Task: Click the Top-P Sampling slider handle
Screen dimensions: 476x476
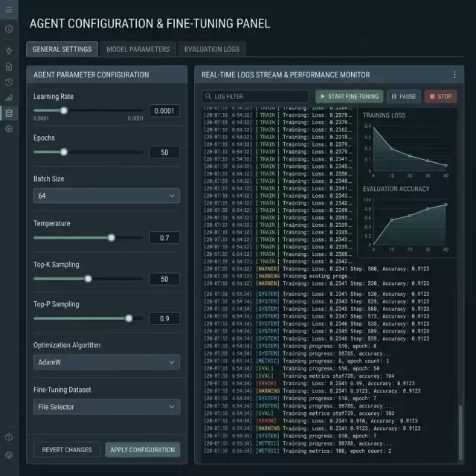Action: pyautogui.click(x=129, y=318)
